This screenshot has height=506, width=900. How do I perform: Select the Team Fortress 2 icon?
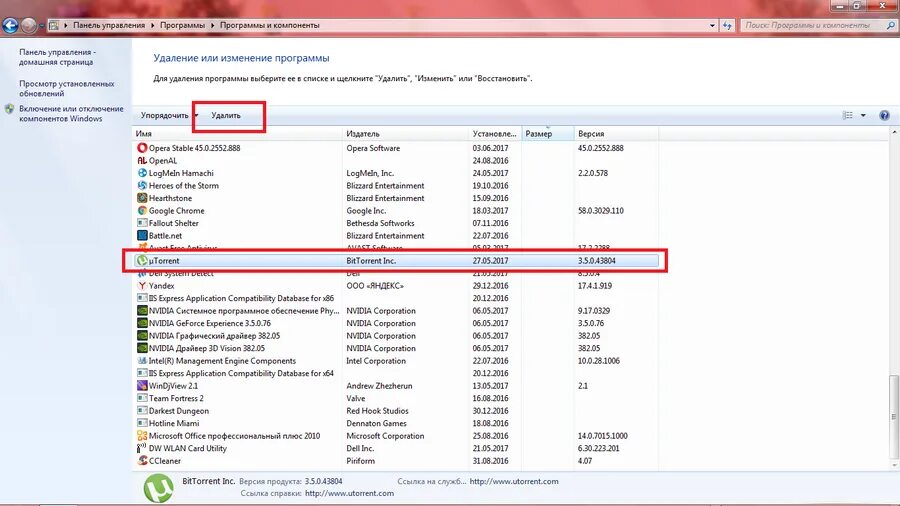click(142, 398)
